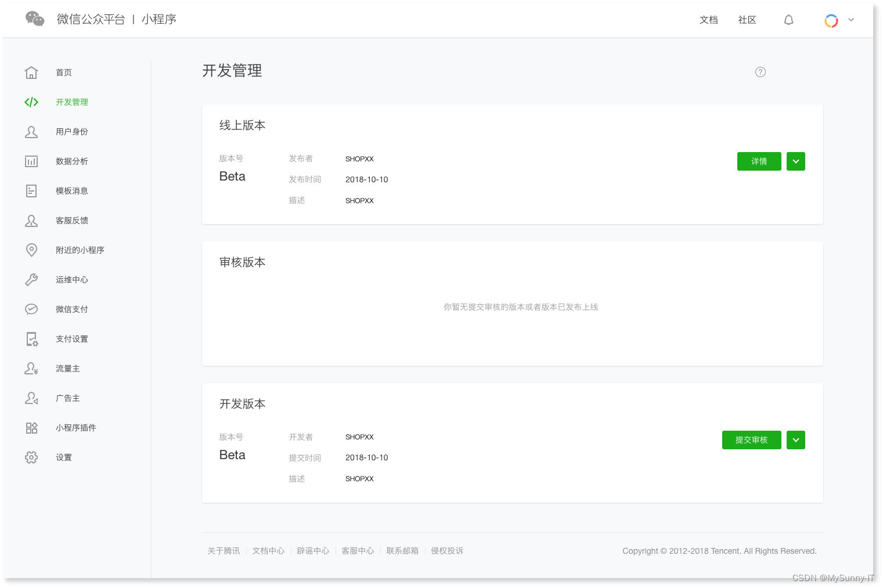Click the WeChat logo at top left
883x588 pixels.
[x=34, y=19]
